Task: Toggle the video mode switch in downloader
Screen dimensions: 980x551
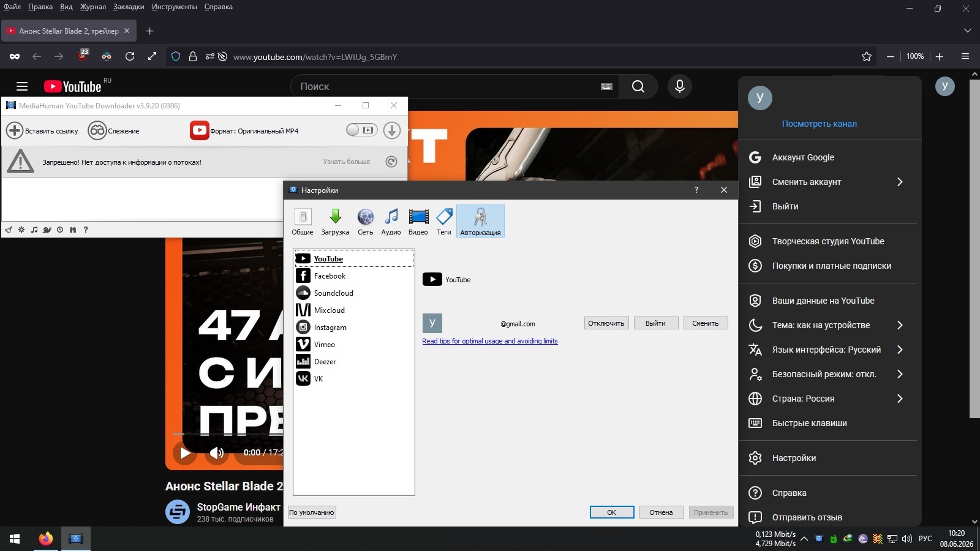Action: (x=361, y=130)
